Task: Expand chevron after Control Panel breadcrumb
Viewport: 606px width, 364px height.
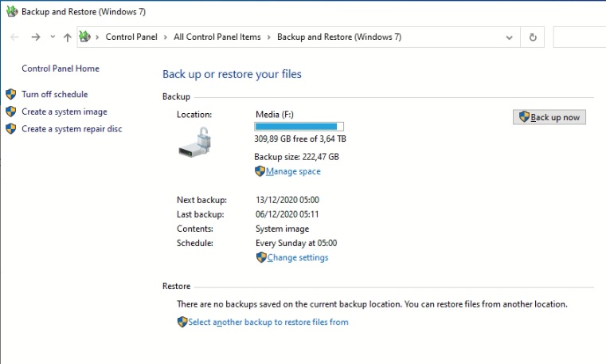Action: (x=166, y=37)
